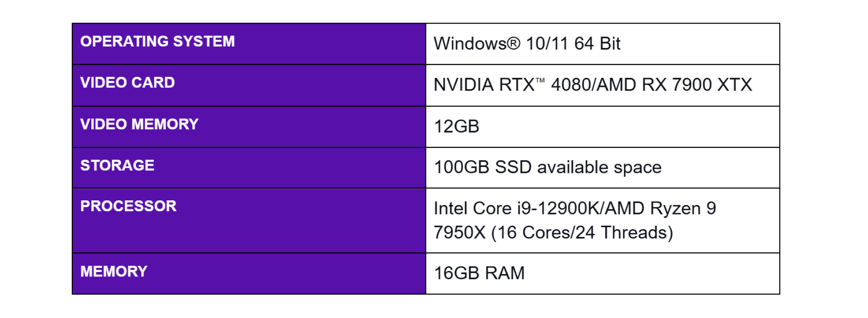Click the TM superscript after RTX
The width and height of the screenshot is (868, 318).
[x=540, y=81]
